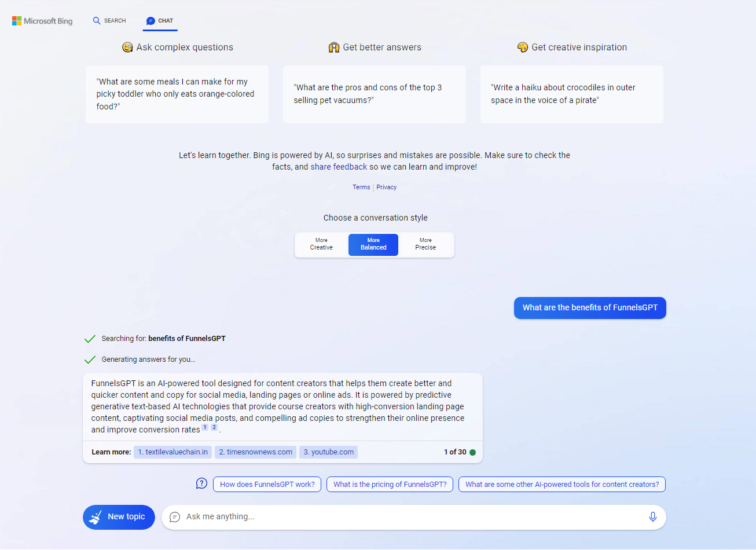The width and height of the screenshot is (756, 550).
Task: Click suggestion about other AI-powered tools
Action: tap(562, 485)
